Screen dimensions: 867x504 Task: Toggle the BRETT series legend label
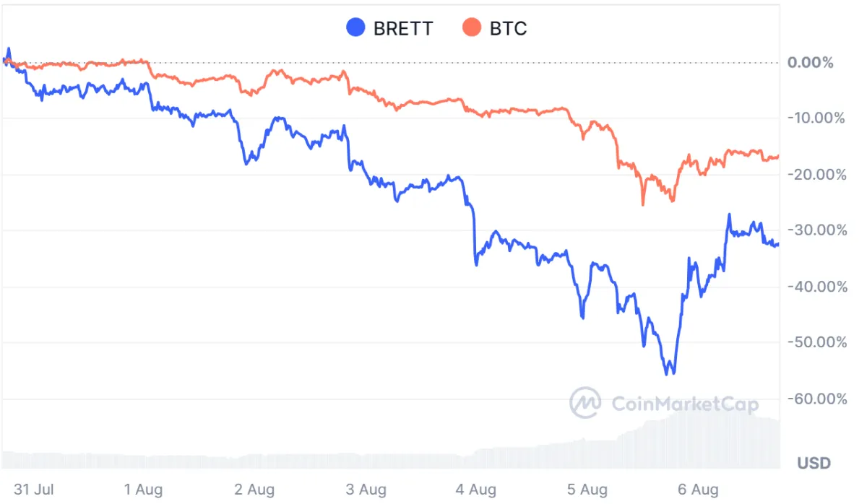coord(403,29)
